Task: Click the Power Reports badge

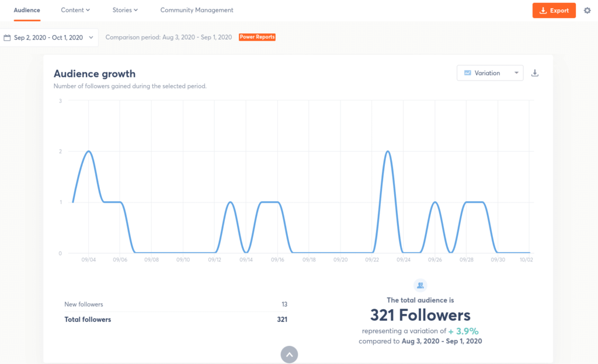Action: (257, 37)
